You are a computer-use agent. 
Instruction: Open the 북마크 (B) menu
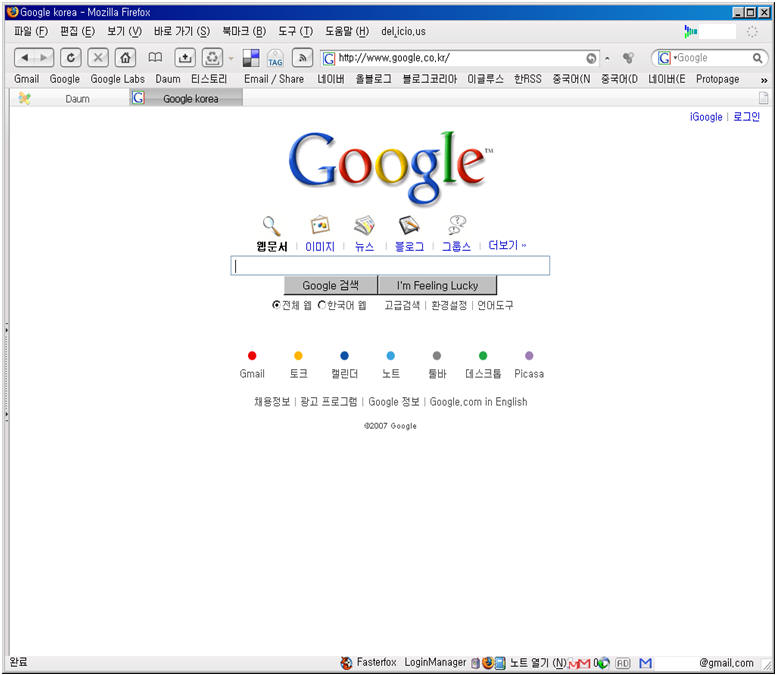[243, 31]
